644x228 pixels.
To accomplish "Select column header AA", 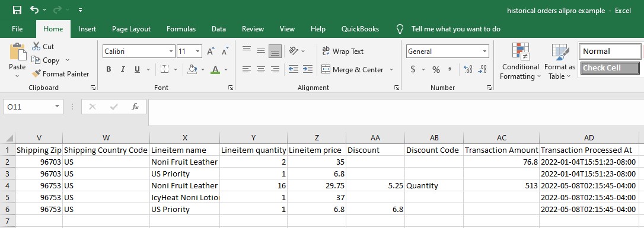I will pyautogui.click(x=375, y=138).
